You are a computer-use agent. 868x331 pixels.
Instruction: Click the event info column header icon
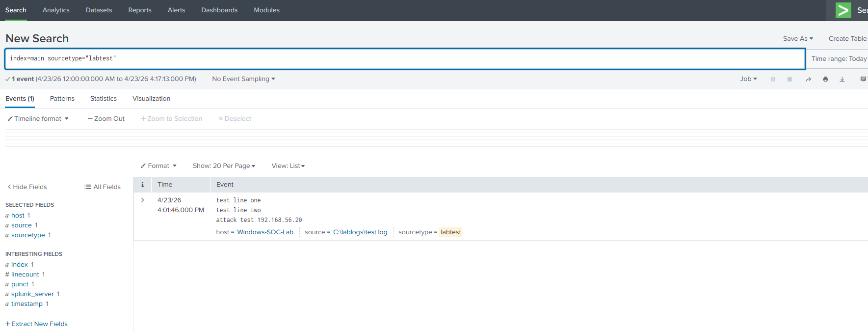point(142,185)
